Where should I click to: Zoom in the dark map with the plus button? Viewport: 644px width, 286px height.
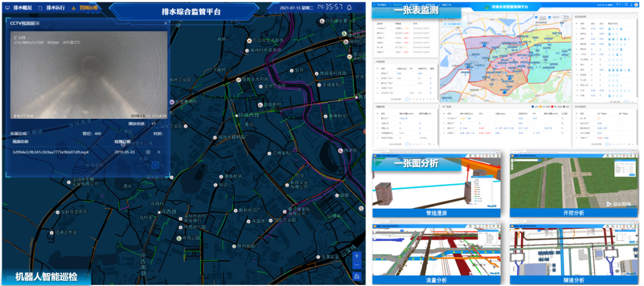click(x=357, y=256)
